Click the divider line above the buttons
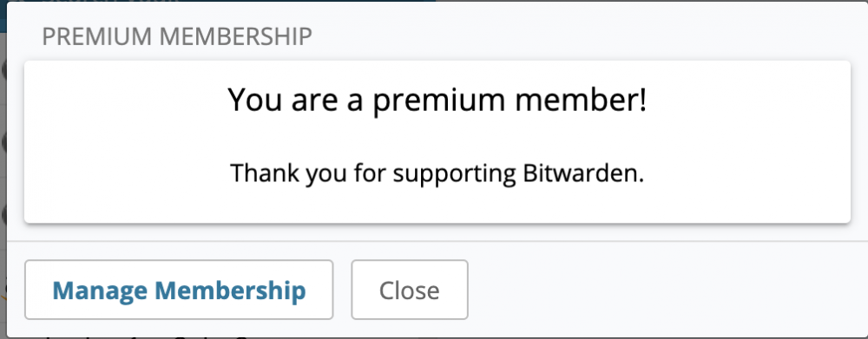 click(437, 241)
